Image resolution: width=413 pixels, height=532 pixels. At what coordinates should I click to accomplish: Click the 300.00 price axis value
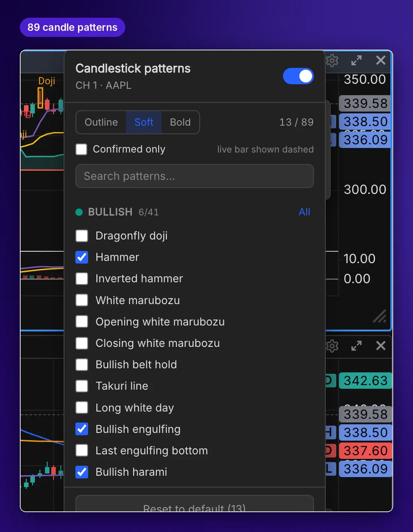(x=365, y=189)
